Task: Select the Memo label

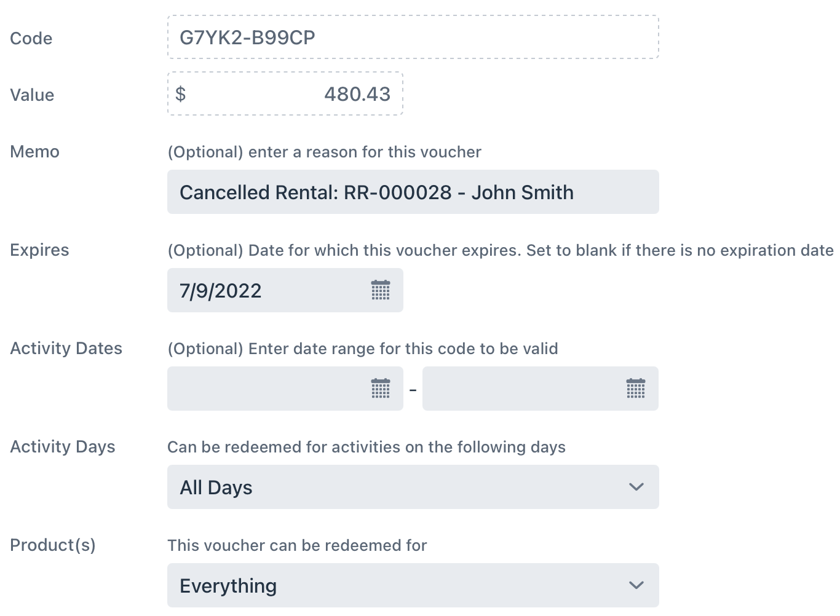Action: (x=35, y=151)
